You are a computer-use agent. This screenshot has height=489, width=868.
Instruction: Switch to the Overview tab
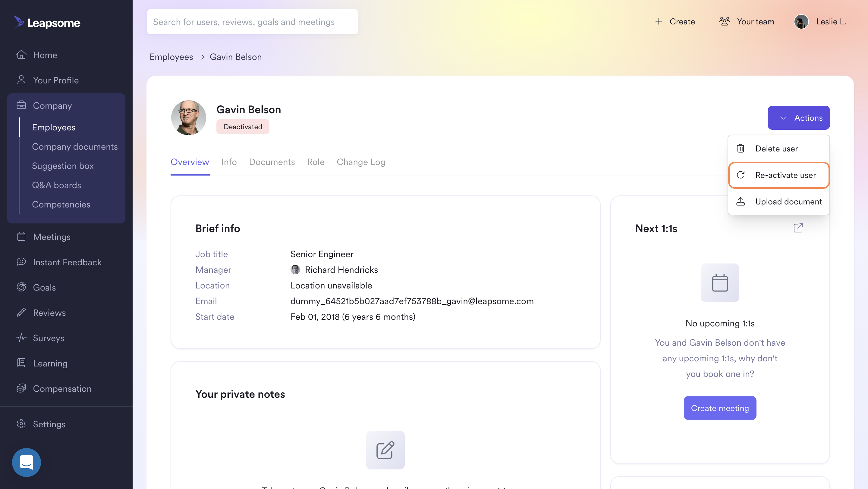click(x=190, y=162)
